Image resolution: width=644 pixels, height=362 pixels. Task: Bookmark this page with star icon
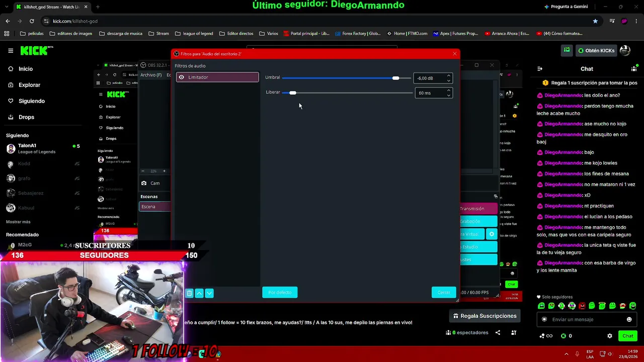[x=595, y=21]
